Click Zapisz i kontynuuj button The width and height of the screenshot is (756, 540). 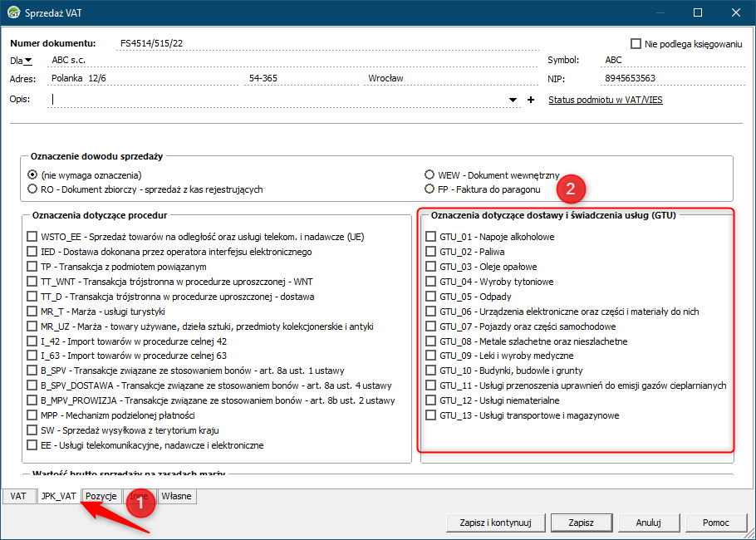(496, 523)
